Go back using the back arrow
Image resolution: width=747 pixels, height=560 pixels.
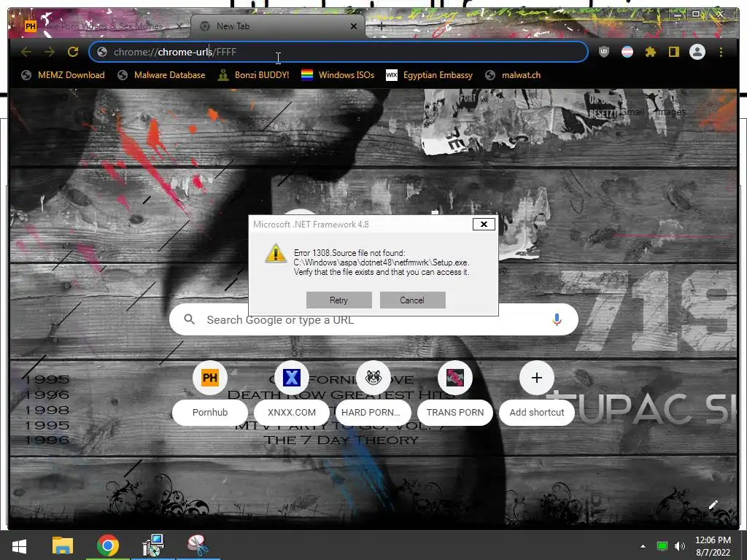pos(26,52)
